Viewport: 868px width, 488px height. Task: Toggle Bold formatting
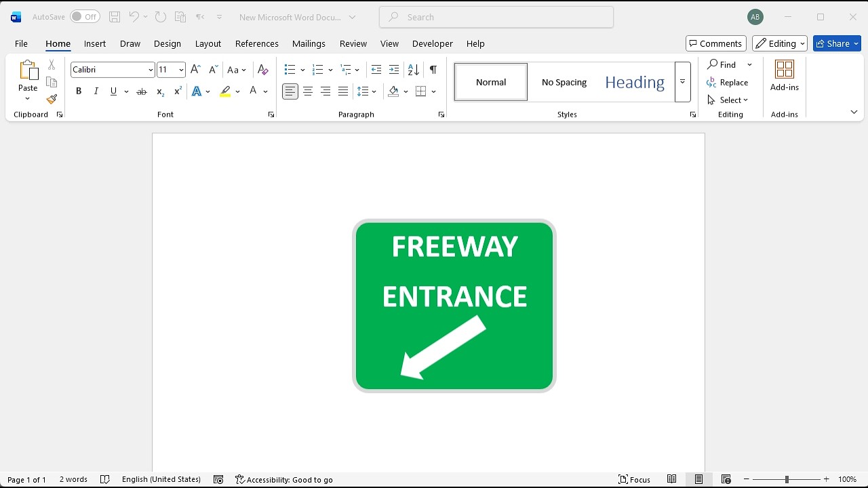click(79, 91)
